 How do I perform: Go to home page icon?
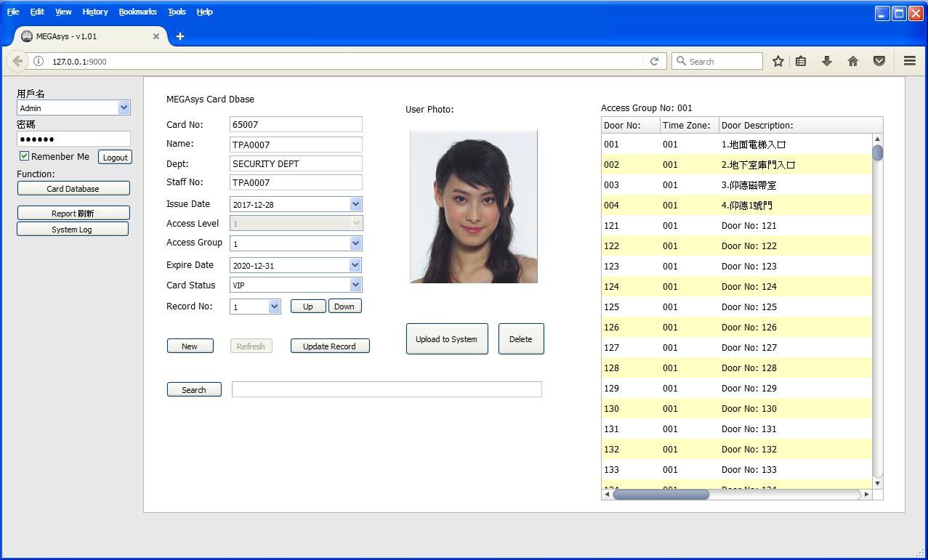853,62
